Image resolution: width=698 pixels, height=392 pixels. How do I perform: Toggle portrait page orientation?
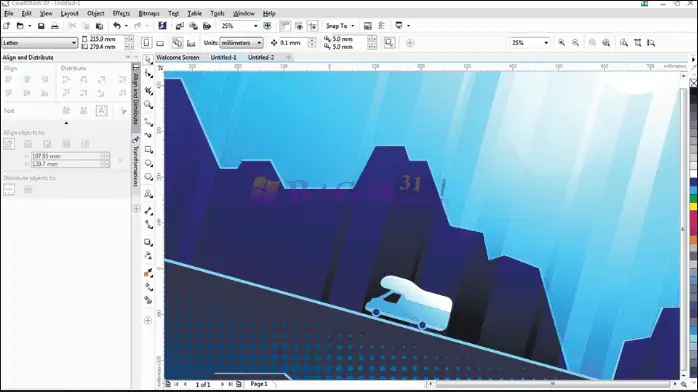click(x=146, y=43)
